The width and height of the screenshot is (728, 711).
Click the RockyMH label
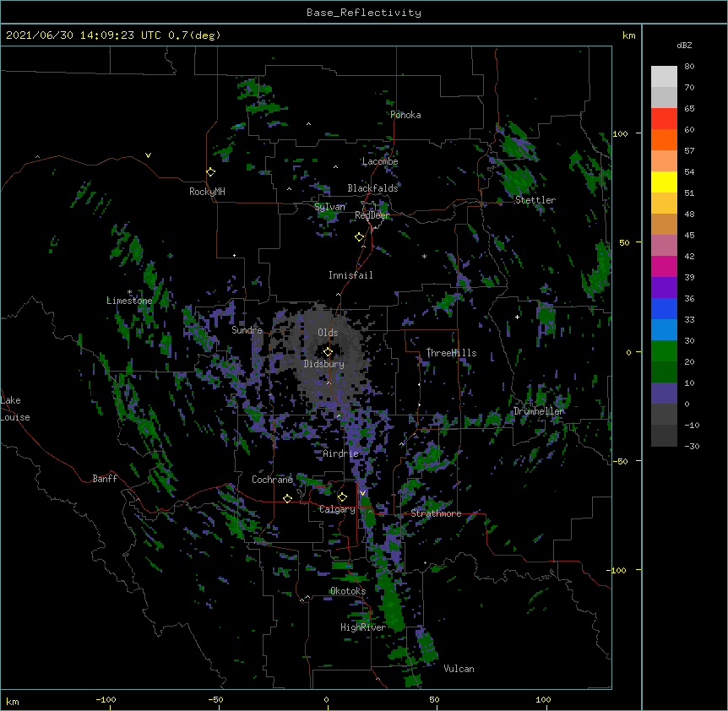[x=207, y=192]
